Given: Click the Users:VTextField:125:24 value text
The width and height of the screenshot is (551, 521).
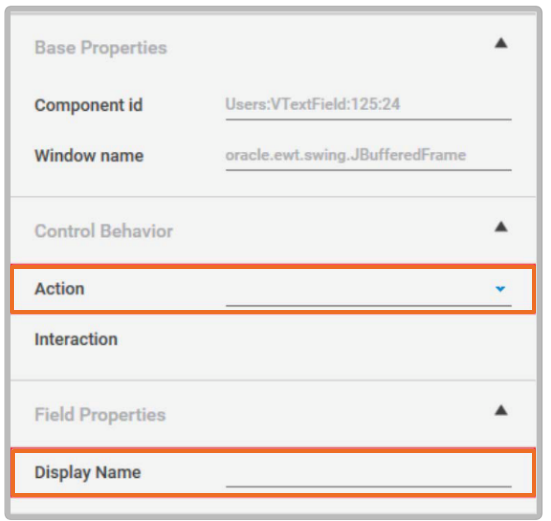Looking at the screenshot, I should [x=312, y=104].
